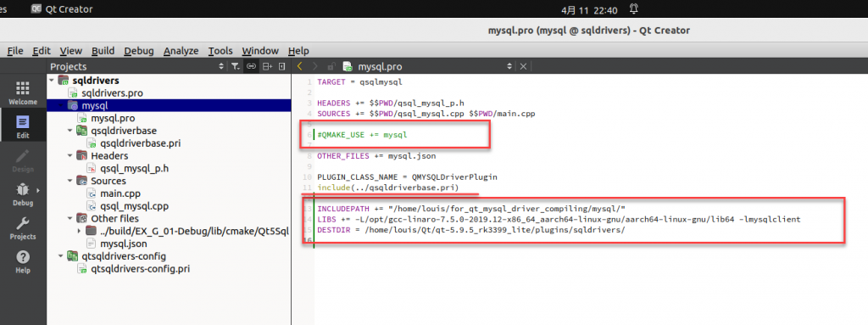Open the Welcome mode
Screen dimensions: 868x325
click(23, 92)
